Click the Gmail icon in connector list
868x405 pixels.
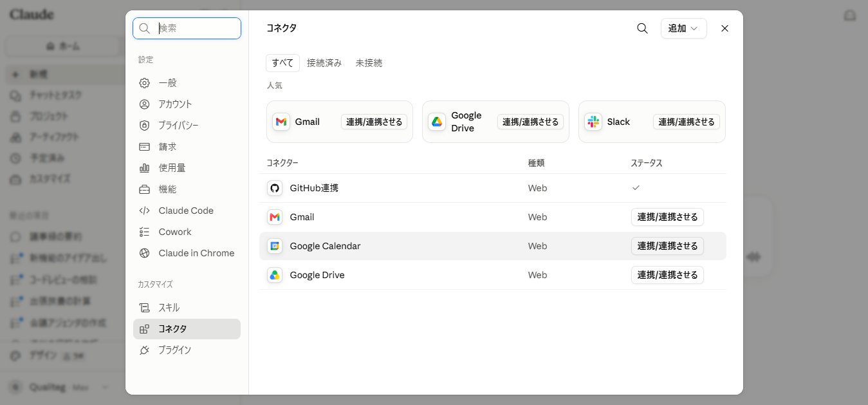(x=275, y=217)
